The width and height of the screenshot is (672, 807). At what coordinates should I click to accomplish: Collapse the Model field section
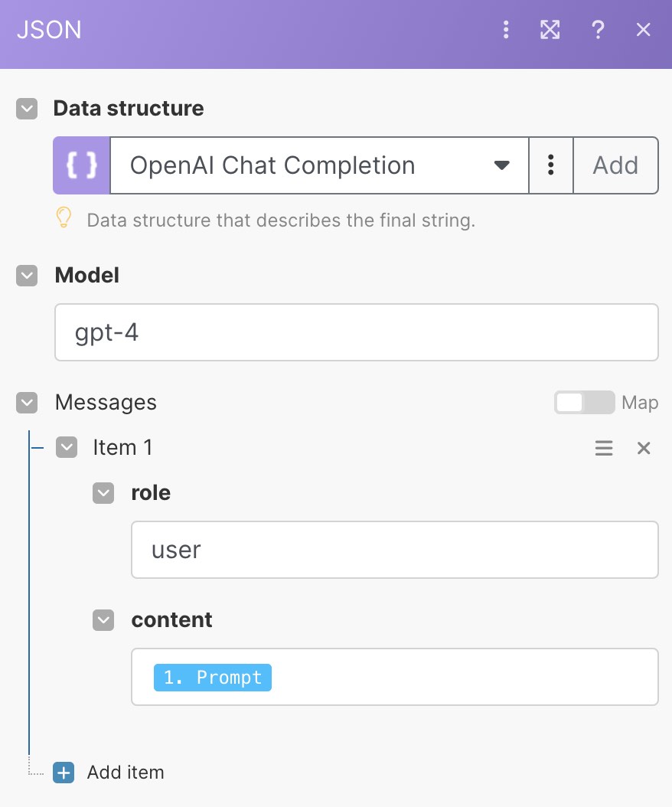coord(27,276)
